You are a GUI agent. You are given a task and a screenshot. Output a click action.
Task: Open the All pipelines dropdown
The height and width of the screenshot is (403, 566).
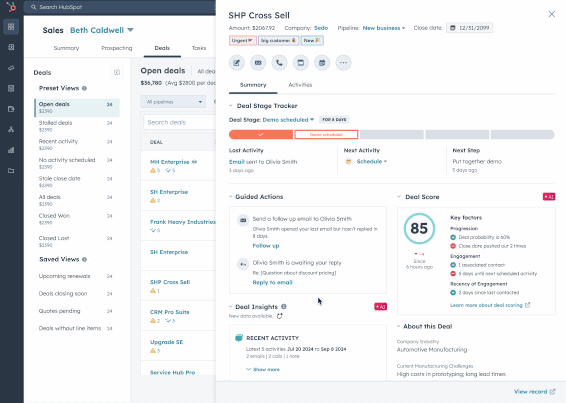coord(173,102)
